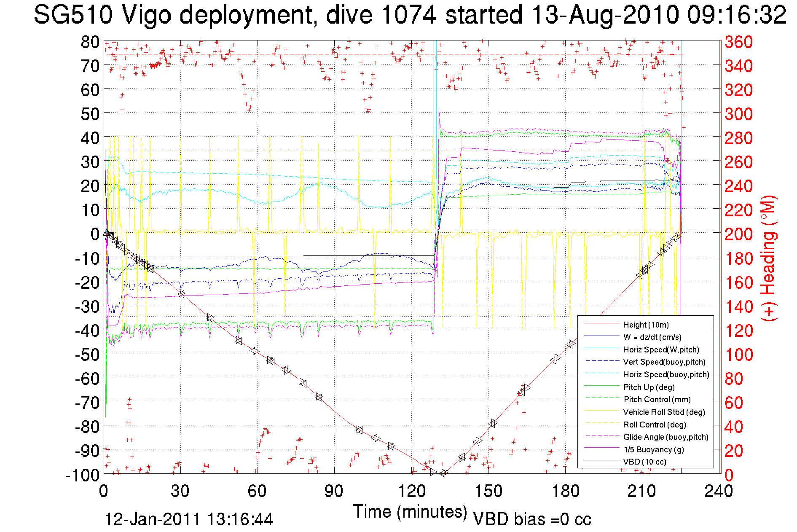Click the red Height line swatch in legend
Screen dimensions: 797x532
(601, 324)
